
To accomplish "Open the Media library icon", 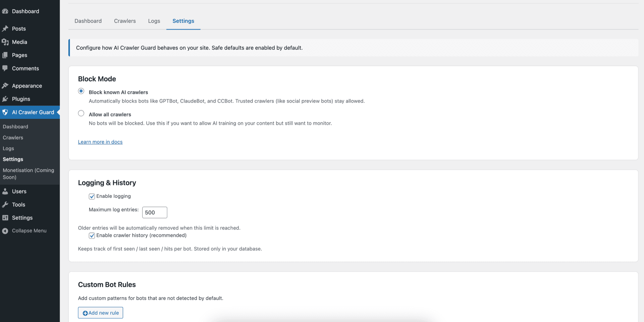I will (x=5, y=42).
